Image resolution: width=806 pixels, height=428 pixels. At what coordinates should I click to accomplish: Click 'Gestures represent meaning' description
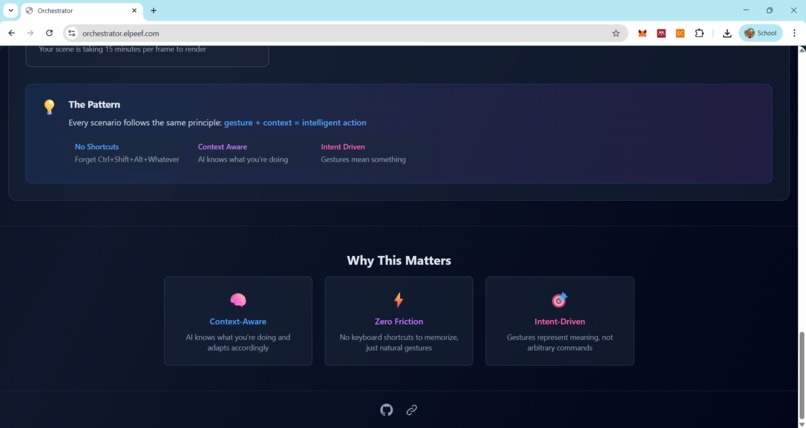click(559, 342)
